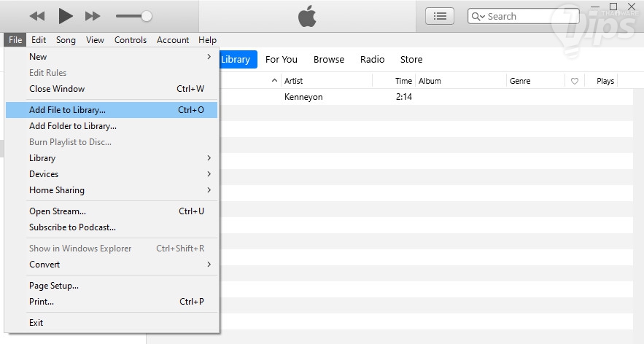This screenshot has width=644, height=344.
Task: Choose Exit from the File menu
Action: (112, 323)
